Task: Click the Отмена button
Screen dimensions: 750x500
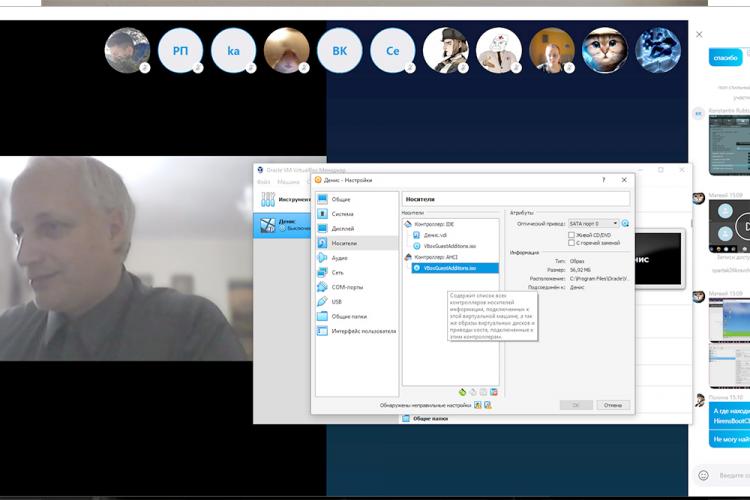Action: click(613, 405)
